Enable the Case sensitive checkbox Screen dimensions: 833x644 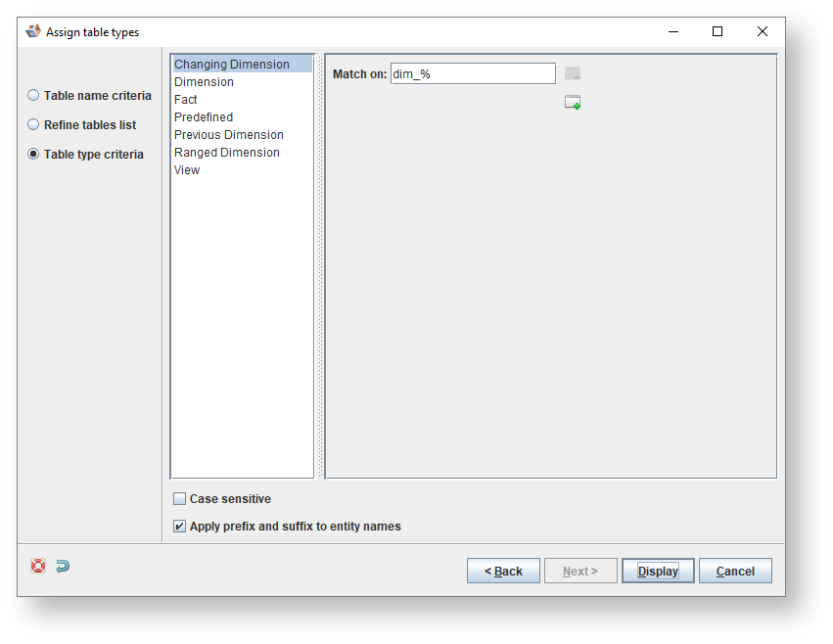[x=179, y=498]
